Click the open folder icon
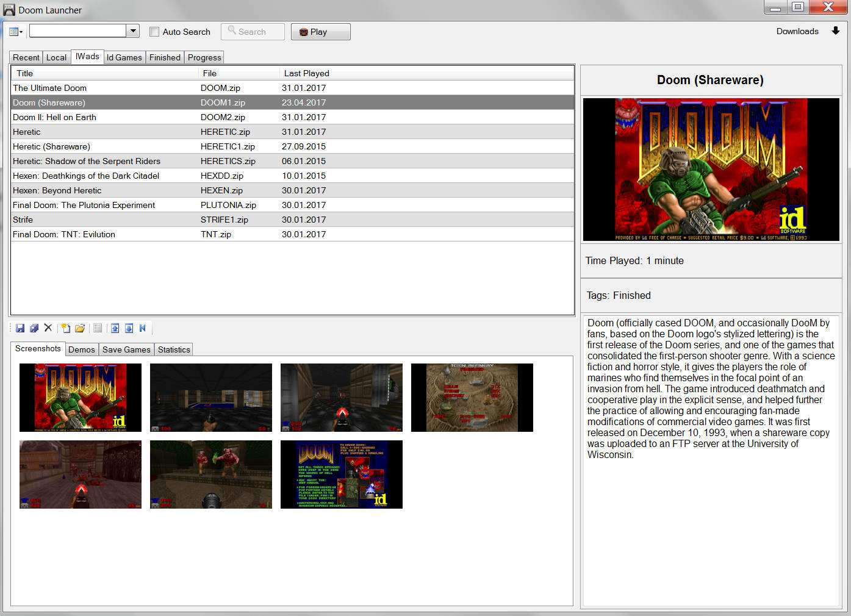Viewport: 851px width, 616px height. point(80,328)
